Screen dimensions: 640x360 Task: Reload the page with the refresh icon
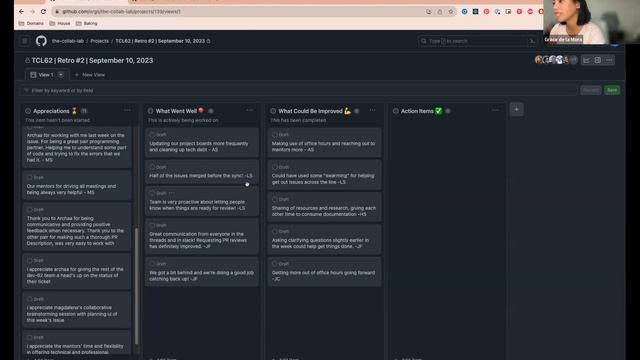[x=43, y=11]
